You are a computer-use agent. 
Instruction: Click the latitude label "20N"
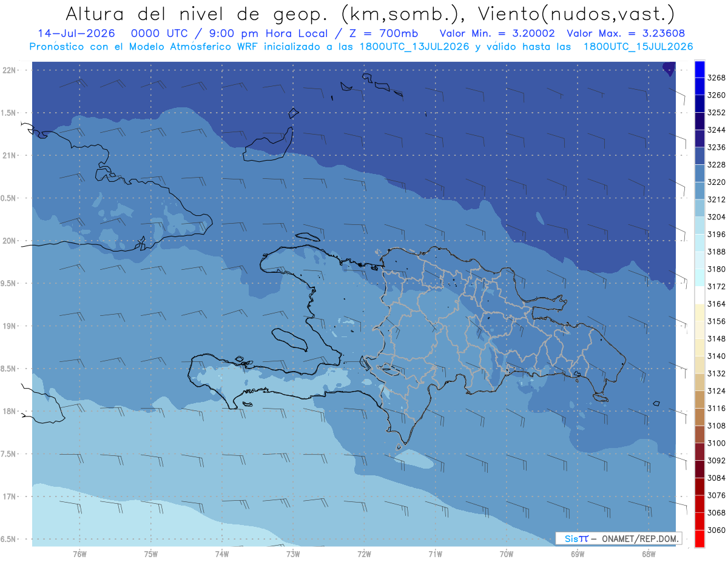(9, 241)
